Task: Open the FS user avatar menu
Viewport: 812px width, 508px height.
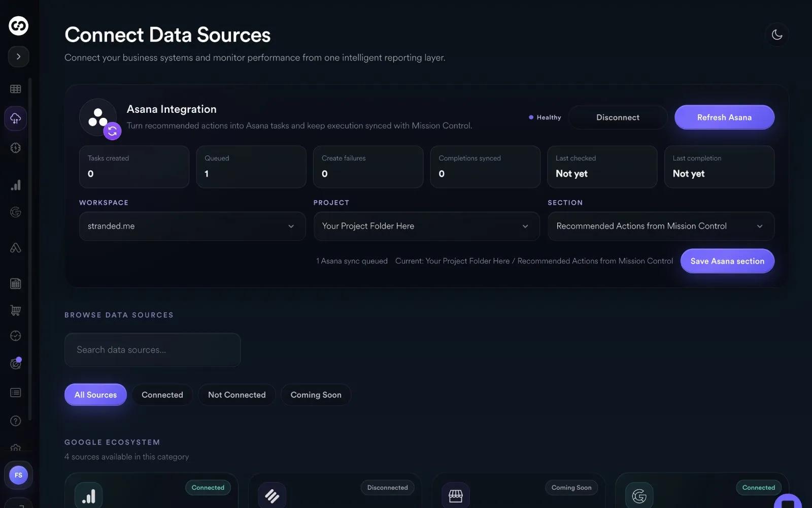Action: (x=18, y=475)
